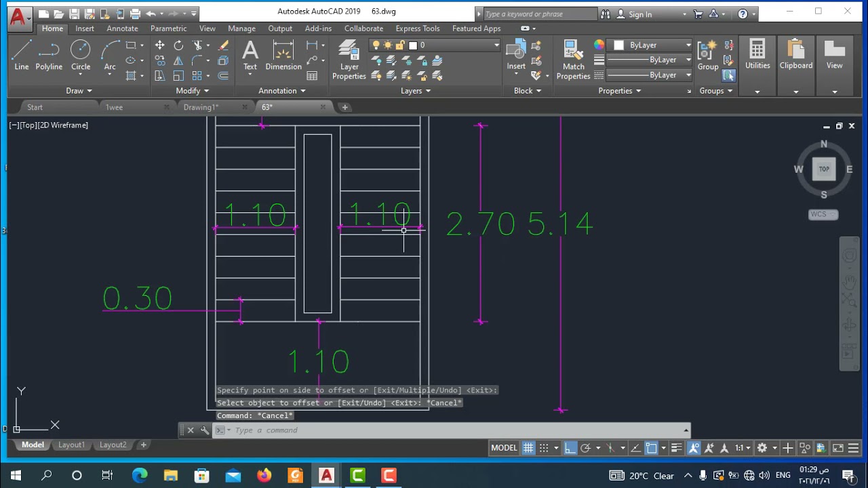Switch to the Layout1 tab
Image resolution: width=868 pixels, height=488 pixels.
pyautogui.click(x=71, y=445)
